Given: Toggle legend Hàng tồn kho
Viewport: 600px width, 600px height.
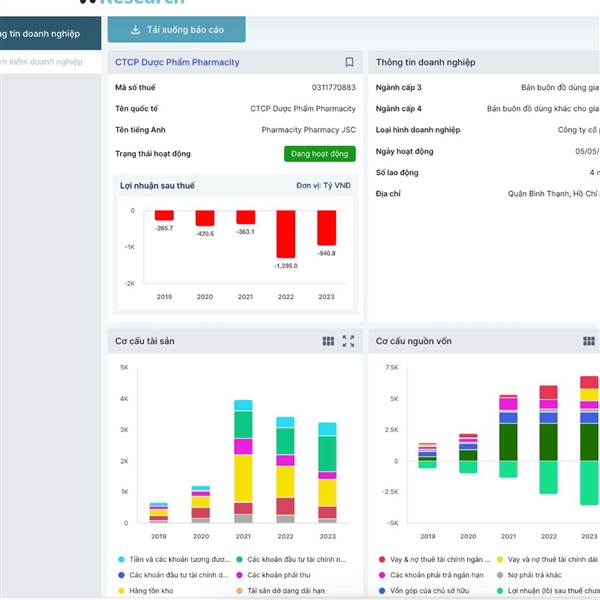Looking at the screenshot, I should 145,591.
